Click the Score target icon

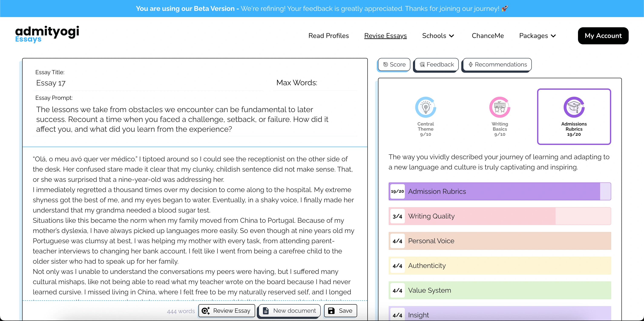click(385, 65)
